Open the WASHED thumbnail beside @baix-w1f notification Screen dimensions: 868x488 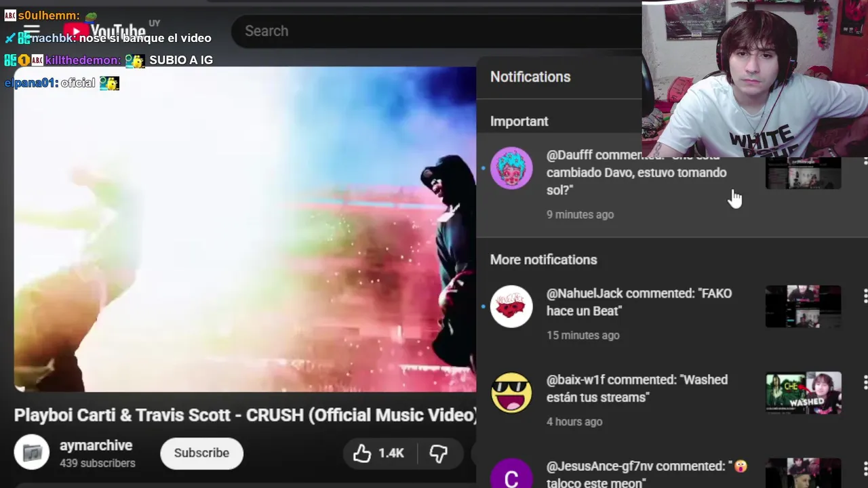804,392
